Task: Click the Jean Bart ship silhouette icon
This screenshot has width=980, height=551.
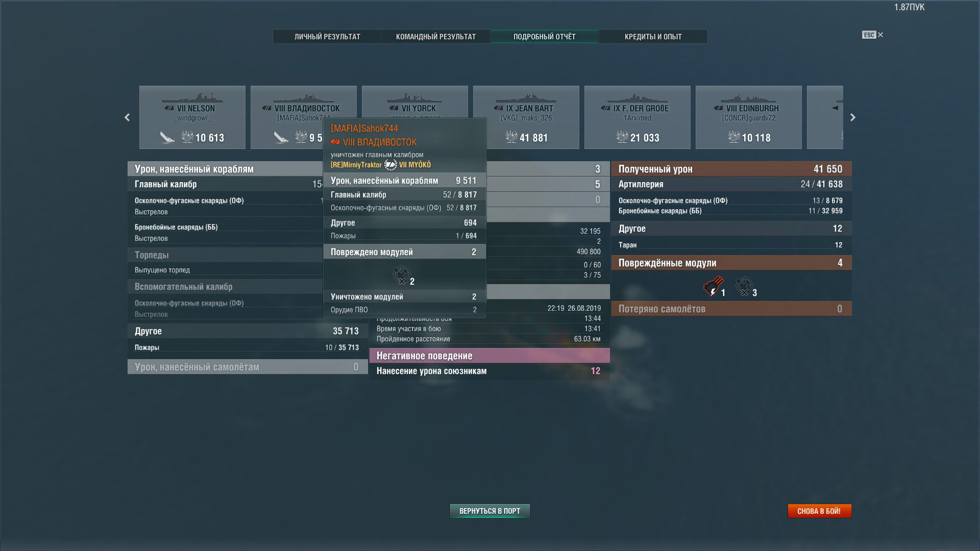Action: click(526, 98)
